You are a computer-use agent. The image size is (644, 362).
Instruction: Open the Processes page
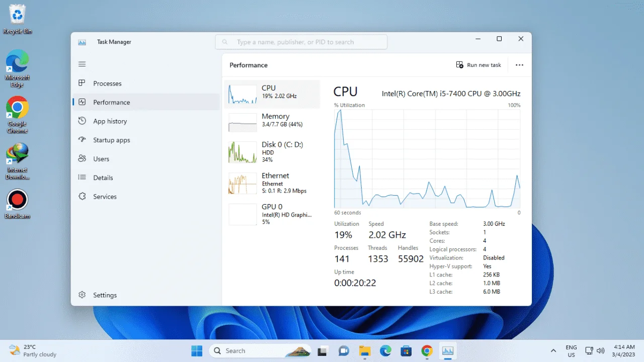[x=146, y=83]
